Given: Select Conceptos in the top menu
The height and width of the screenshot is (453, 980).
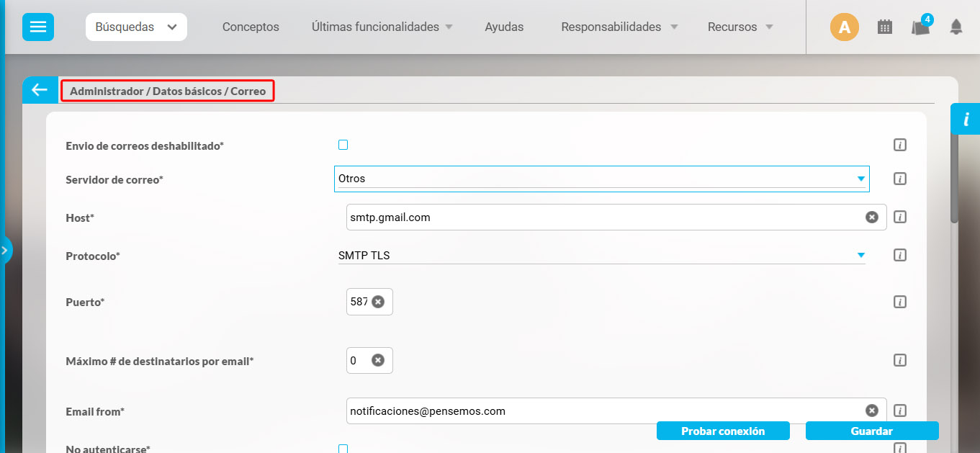Looking at the screenshot, I should 250,27.
